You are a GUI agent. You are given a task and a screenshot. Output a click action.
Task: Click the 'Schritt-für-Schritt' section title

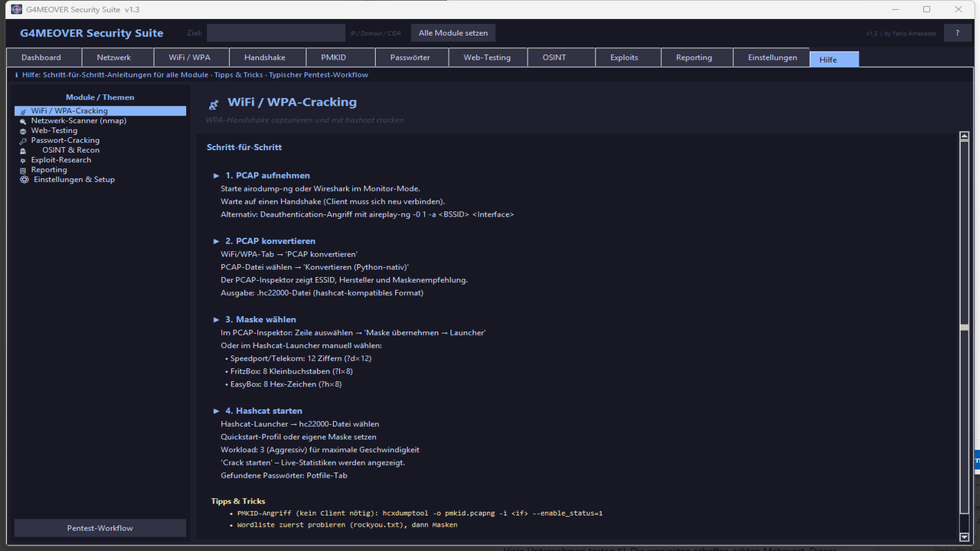[x=244, y=147]
